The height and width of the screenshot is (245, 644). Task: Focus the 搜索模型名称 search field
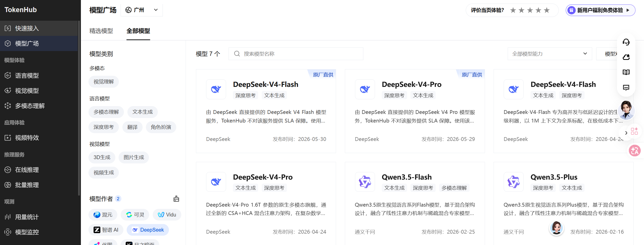point(296,54)
